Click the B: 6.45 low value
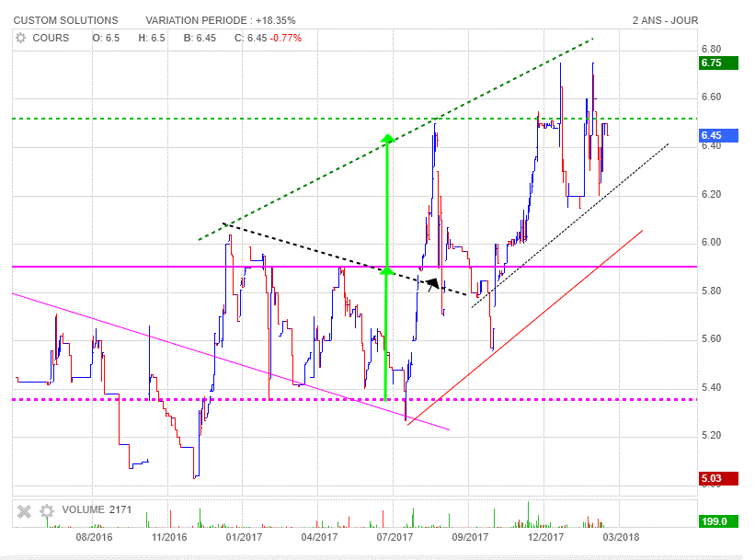The image size is (755, 560). point(200,38)
